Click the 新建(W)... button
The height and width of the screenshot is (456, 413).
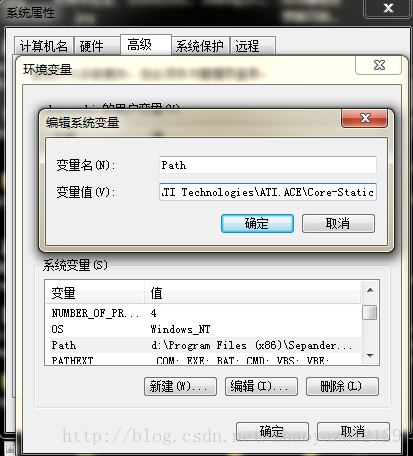(180, 387)
